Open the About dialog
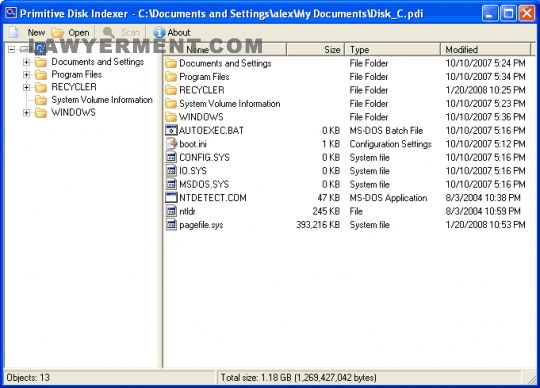This screenshot has width=540, height=388. [172, 33]
